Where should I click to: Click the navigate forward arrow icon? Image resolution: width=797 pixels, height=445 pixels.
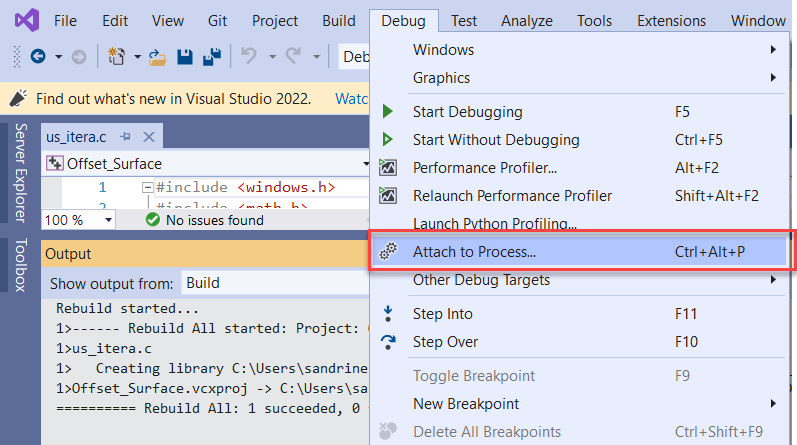pyautogui.click(x=79, y=57)
